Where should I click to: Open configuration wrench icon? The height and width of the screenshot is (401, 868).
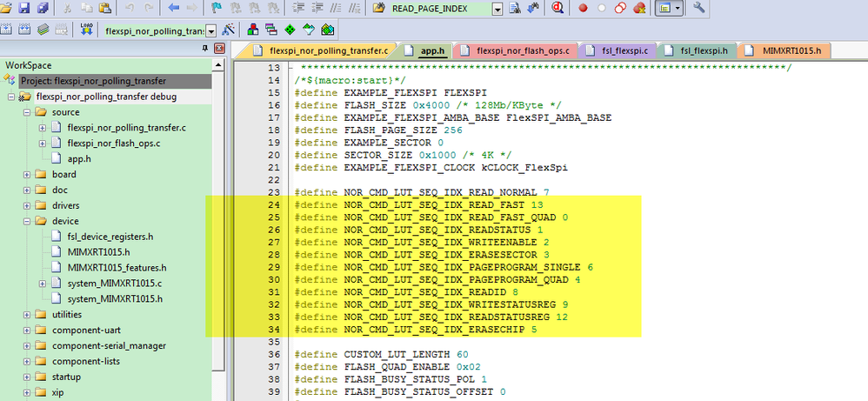tap(698, 8)
